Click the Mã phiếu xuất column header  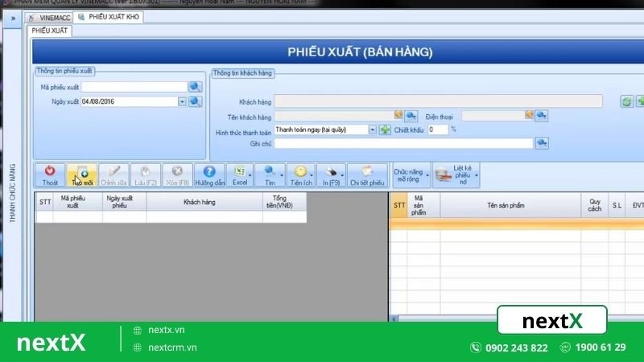click(x=77, y=202)
